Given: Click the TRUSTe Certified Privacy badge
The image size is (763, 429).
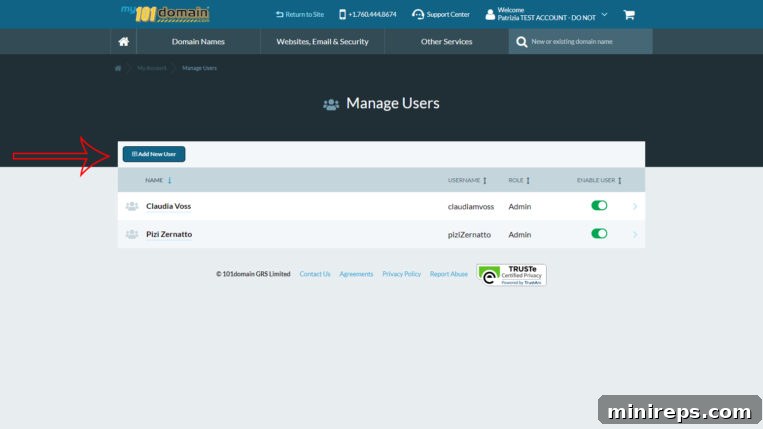Looking at the screenshot, I should (511, 275).
